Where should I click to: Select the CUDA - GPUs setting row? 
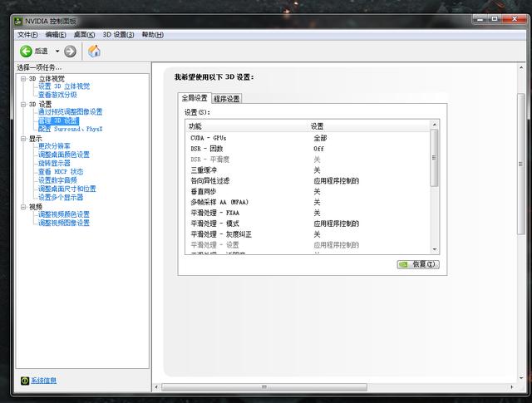[x=308, y=138]
